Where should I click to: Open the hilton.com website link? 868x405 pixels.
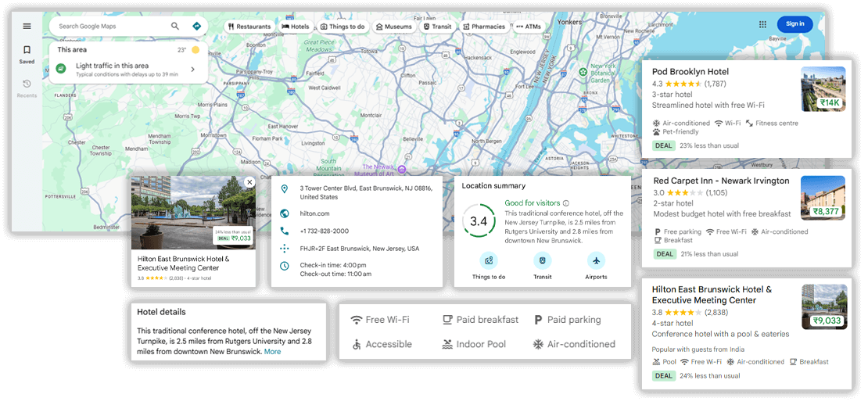point(315,213)
